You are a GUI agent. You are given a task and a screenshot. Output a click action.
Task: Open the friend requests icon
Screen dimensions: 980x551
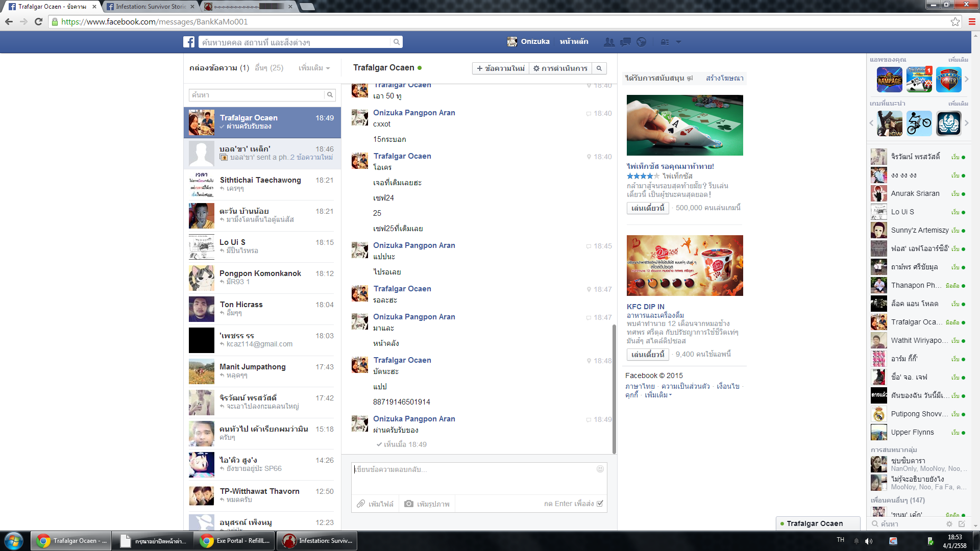click(x=609, y=42)
